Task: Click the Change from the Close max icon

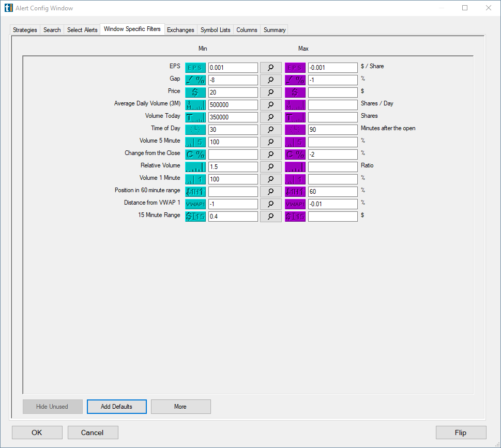Action: tap(295, 154)
